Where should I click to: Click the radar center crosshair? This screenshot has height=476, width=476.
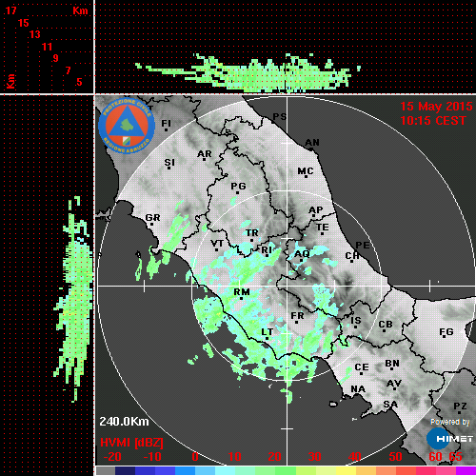tap(287, 286)
